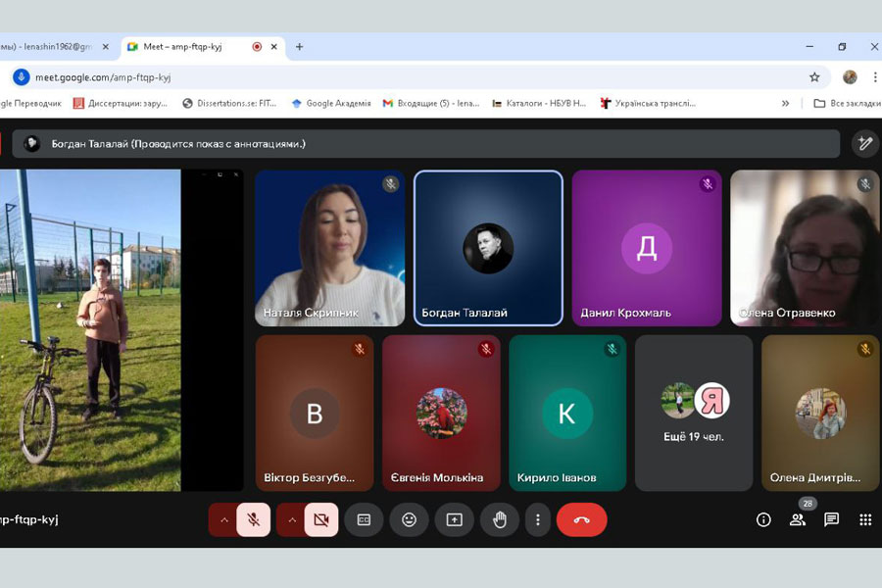This screenshot has height=588, width=882.
Task: Click the muted mic icon on Наталя Скрипник tile
Action: coord(390,184)
